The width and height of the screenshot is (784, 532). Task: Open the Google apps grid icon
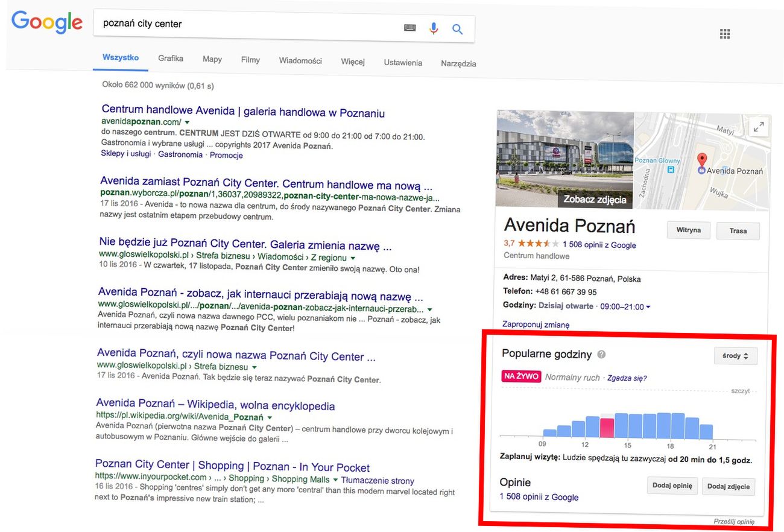pos(725,34)
